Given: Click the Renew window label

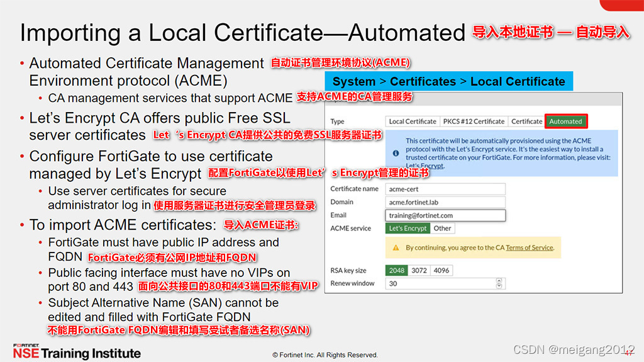Looking at the screenshot, I should (352, 283).
